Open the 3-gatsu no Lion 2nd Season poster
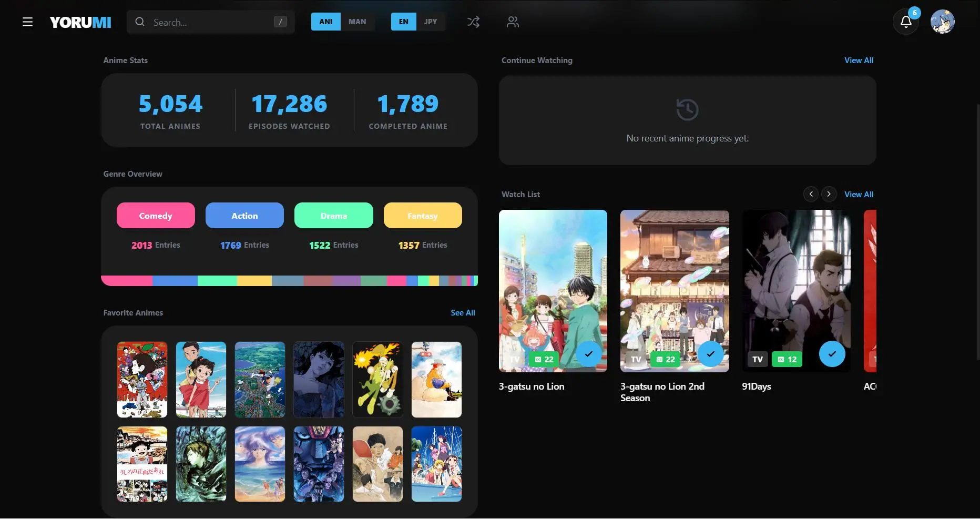Image resolution: width=980 pixels, height=519 pixels. pyautogui.click(x=675, y=291)
